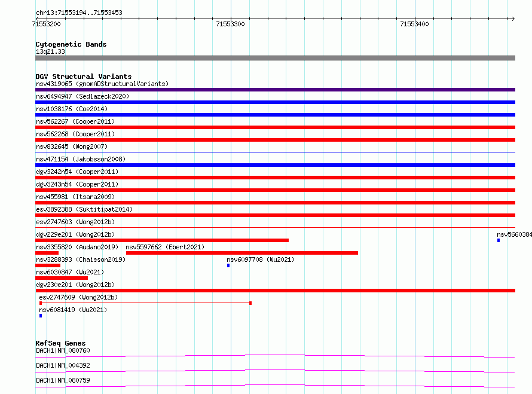Select the nsv5660384 label at right edge
This screenshot has height=394, width=532.
pos(514,234)
